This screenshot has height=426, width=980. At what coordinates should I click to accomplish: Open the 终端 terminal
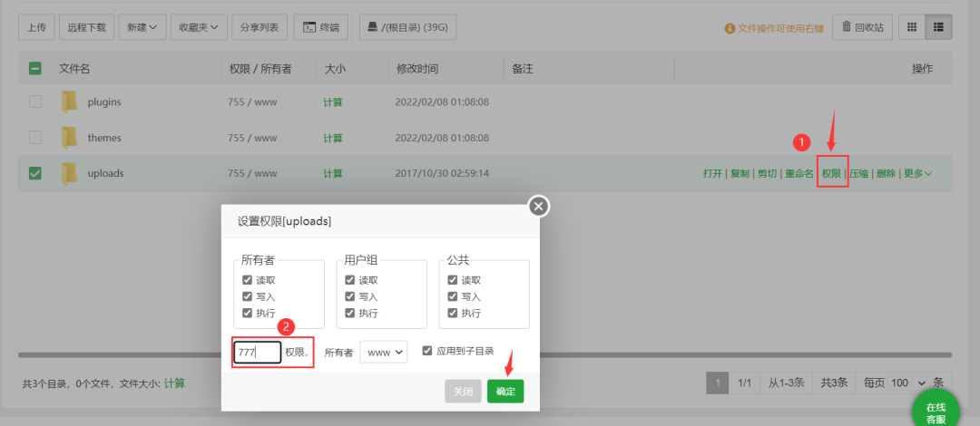coord(320,27)
